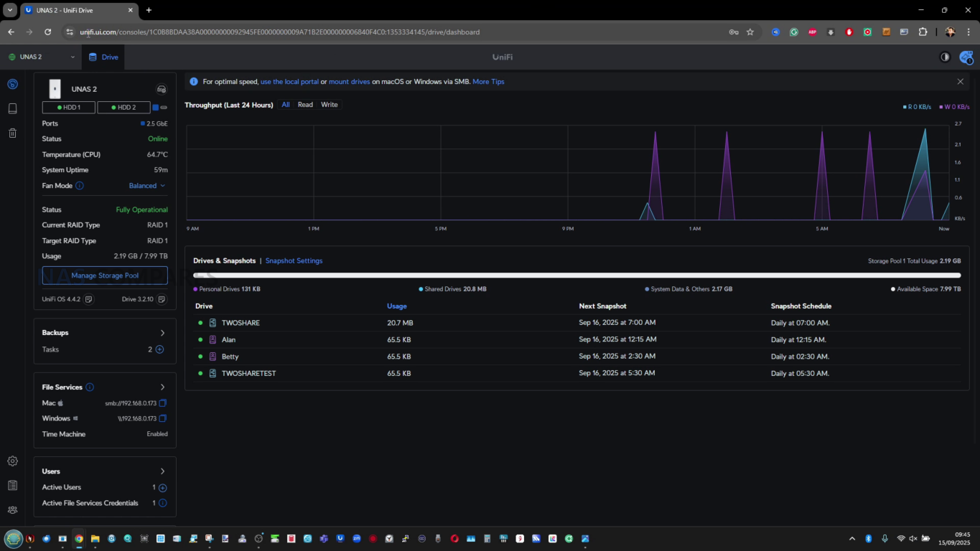The width and height of the screenshot is (980, 551).
Task: Open the trash bin in the left sidebar
Action: [x=12, y=133]
